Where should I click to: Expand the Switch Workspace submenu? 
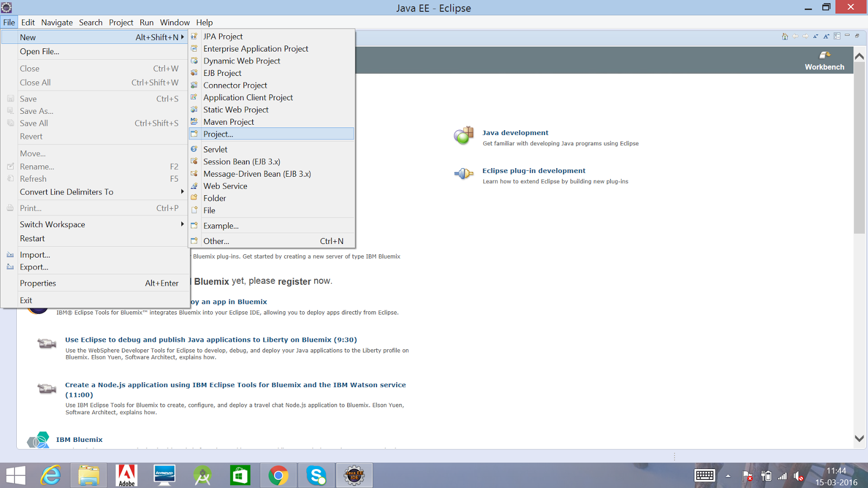pos(182,224)
